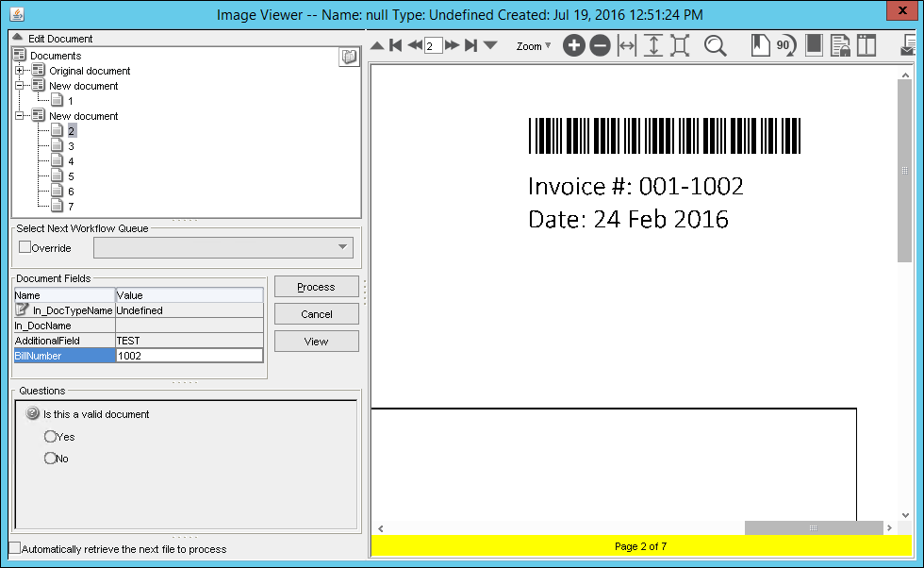Rotate the page 90 degrees
Screen dimensions: 924x568
click(784, 45)
